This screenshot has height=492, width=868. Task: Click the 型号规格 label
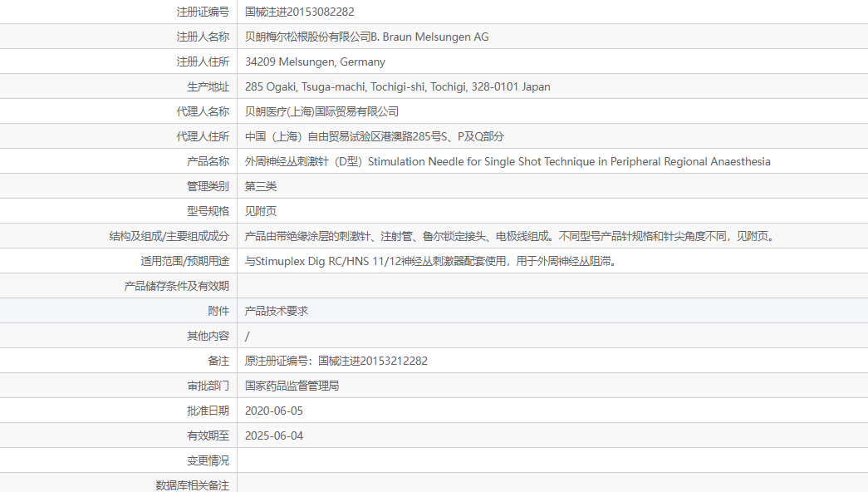tap(208, 211)
